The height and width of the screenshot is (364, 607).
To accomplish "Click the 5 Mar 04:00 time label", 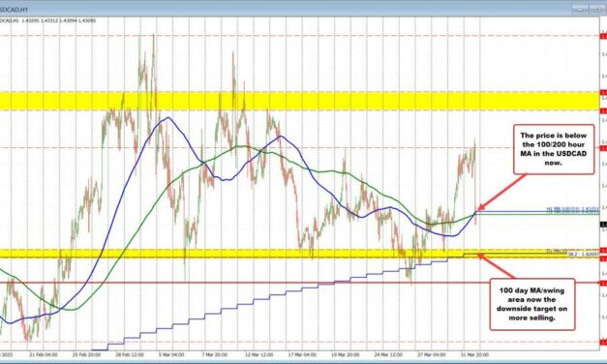I will (x=170, y=354).
